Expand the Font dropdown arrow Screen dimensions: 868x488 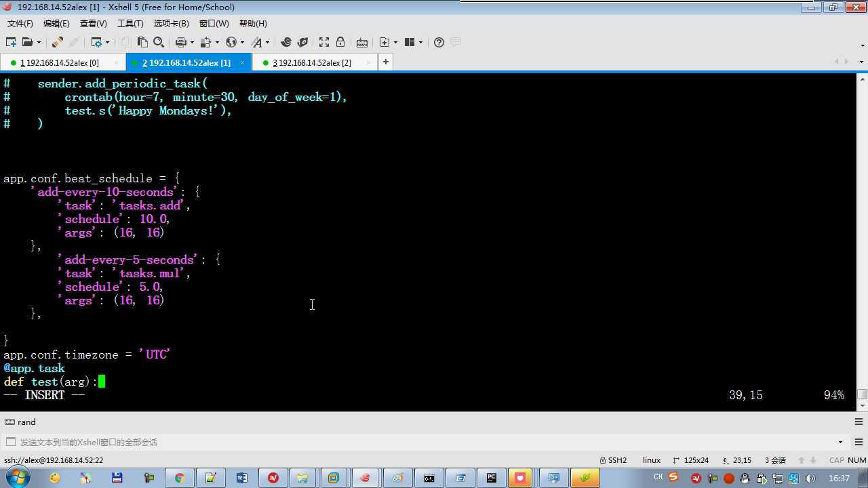[x=268, y=42]
